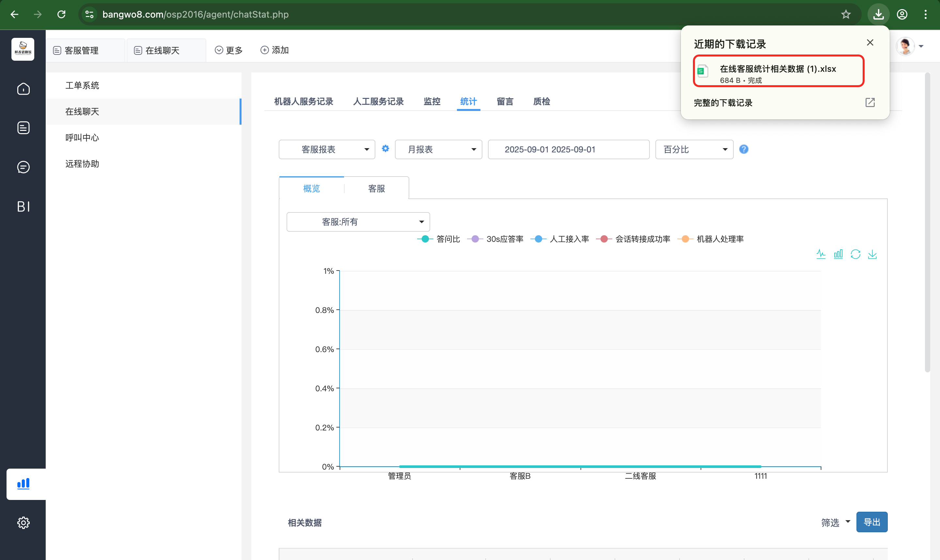Switch to the 人工服务记录 tab
Viewport: 940px width, 560px height.
tap(378, 101)
